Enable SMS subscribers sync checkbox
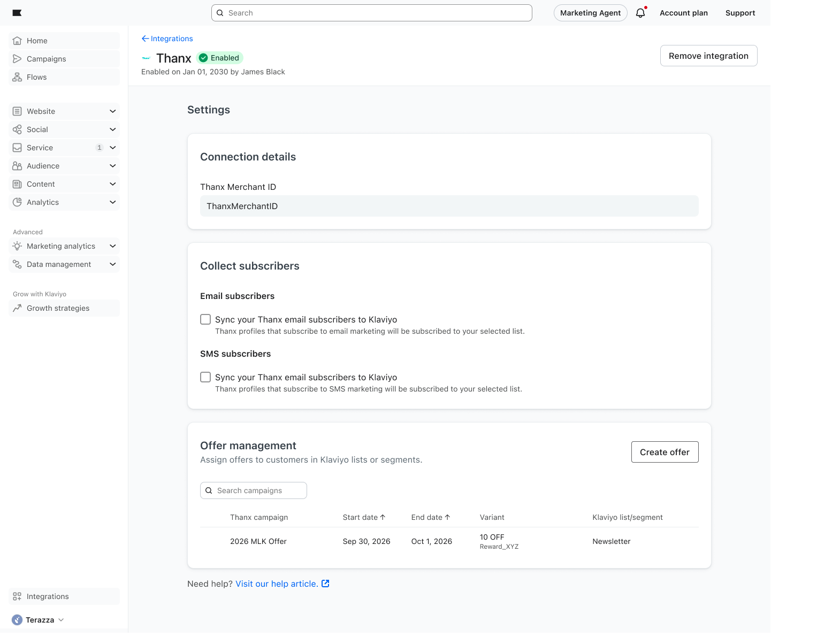Image resolution: width=840 pixels, height=637 pixels. click(205, 377)
